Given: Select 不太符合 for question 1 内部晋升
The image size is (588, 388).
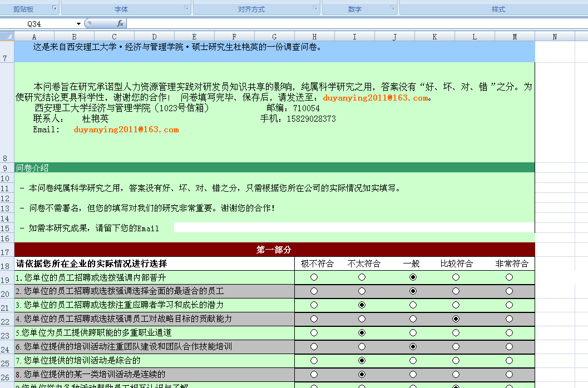Looking at the screenshot, I should tap(362, 277).
